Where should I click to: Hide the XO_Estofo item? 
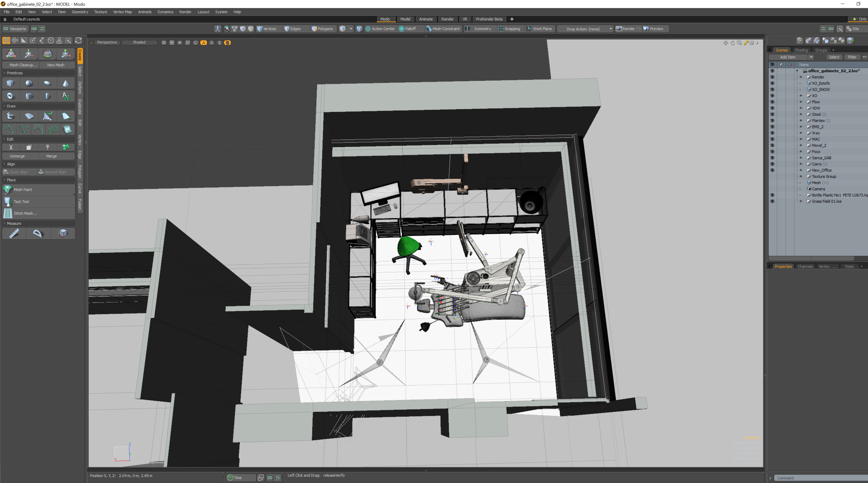pos(772,83)
